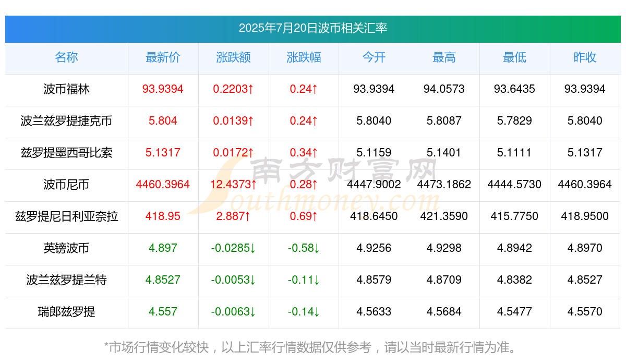Click highest value 4473.1862
626x364 pixels.
coord(444,185)
